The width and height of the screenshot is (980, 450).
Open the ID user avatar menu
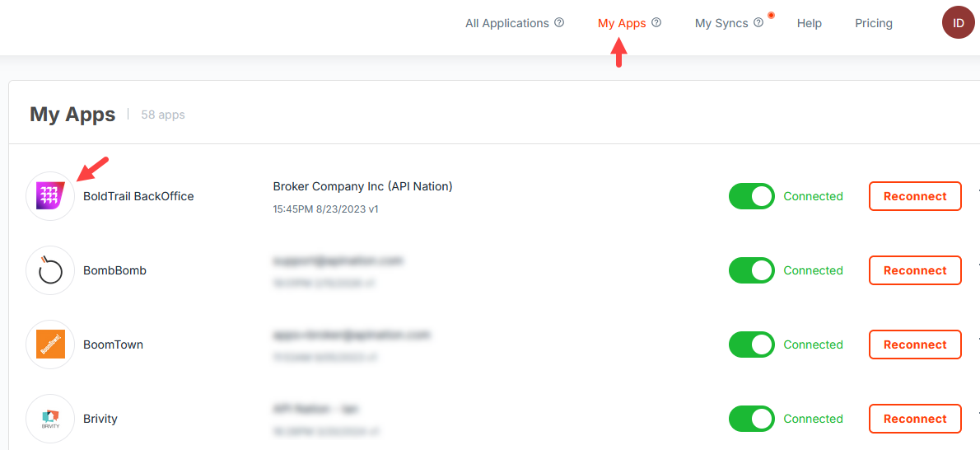pyautogui.click(x=958, y=23)
